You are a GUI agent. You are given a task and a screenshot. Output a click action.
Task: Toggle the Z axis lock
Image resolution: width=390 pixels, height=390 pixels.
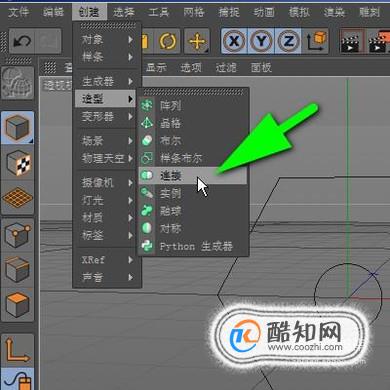(x=288, y=41)
